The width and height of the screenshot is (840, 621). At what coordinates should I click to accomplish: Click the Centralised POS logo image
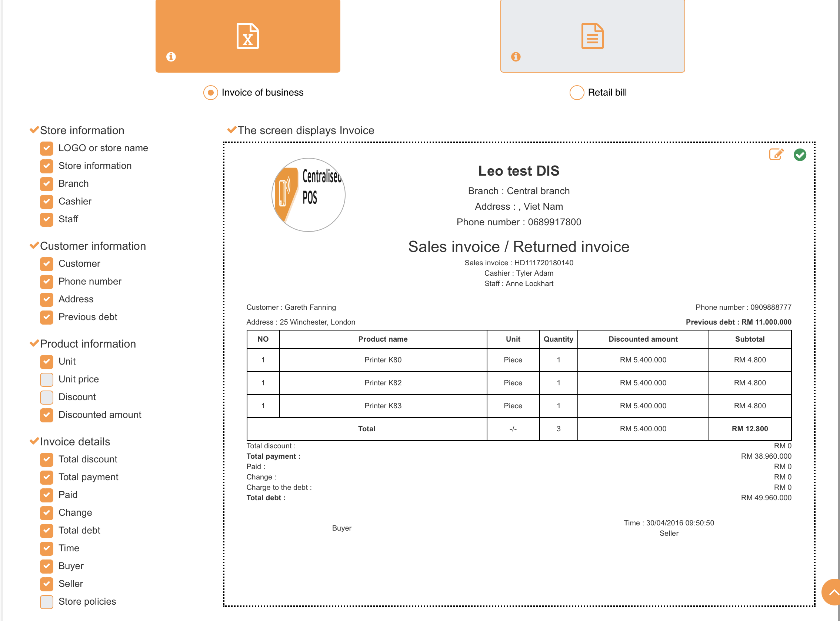pyautogui.click(x=308, y=195)
